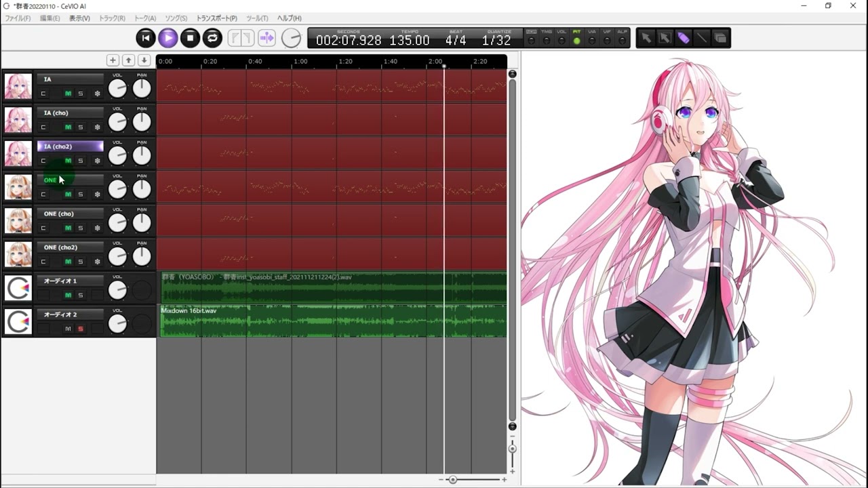868x488 pixels.
Task: Rewind to the song start
Action: (145, 38)
